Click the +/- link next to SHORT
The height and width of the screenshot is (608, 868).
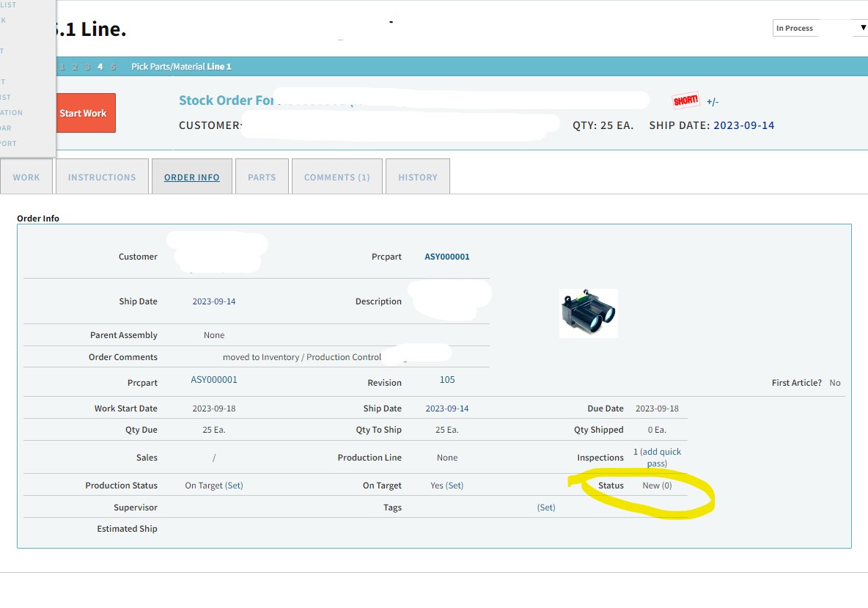pyautogui.click(x=713, y=102)
